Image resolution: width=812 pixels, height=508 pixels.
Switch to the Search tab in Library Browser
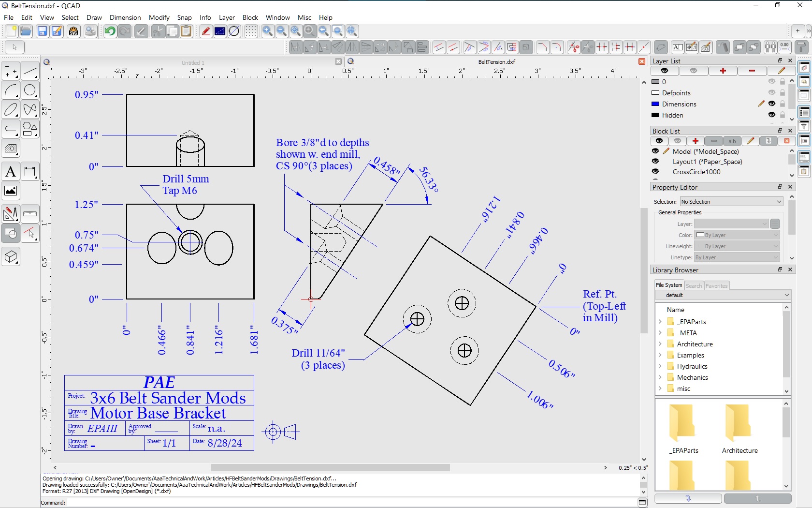tap(694, 286)
